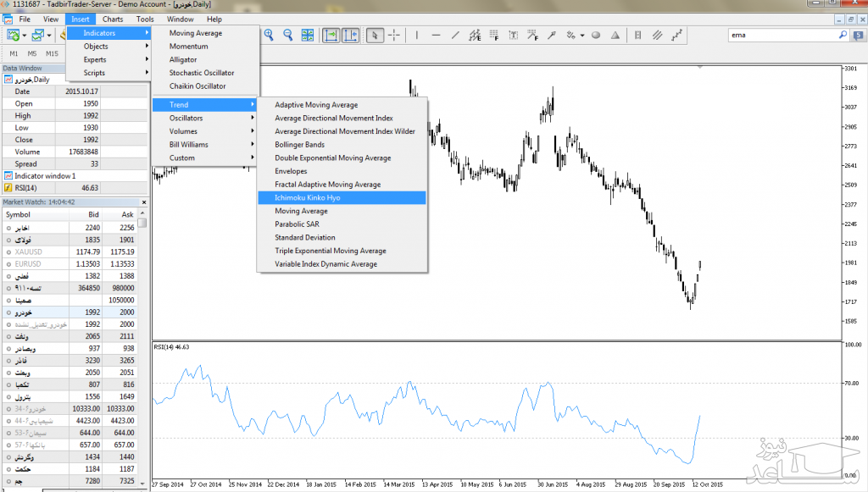Toggle the chart shift button

pos(350,35)
